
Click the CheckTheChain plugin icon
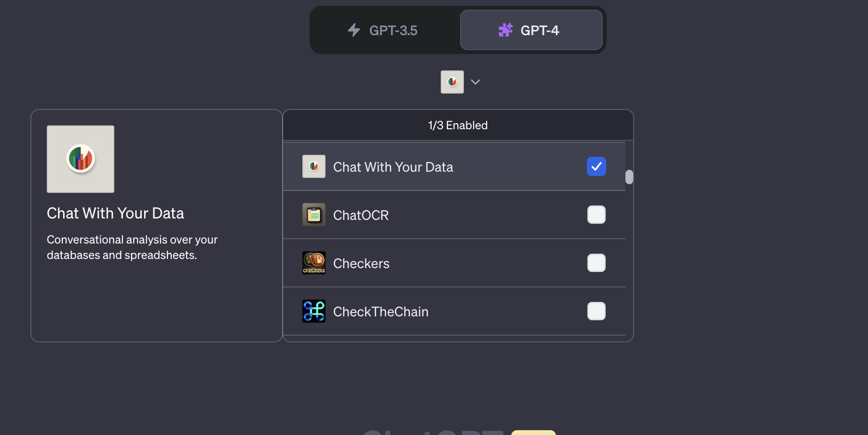click(314, 312)
